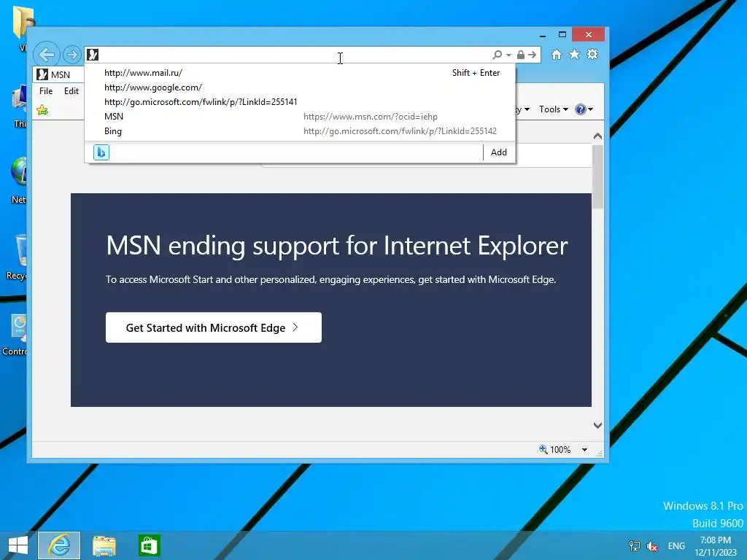Expand the Help dropdown arrow
The height and width of the screenshot is (560, 747).
click(x=591, y=109)
